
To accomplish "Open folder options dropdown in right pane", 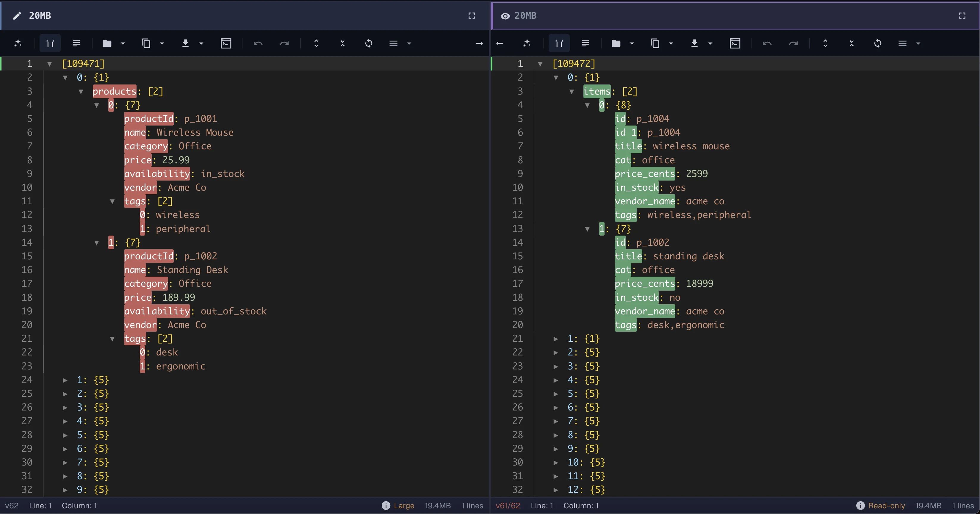I will click(632, 43).
